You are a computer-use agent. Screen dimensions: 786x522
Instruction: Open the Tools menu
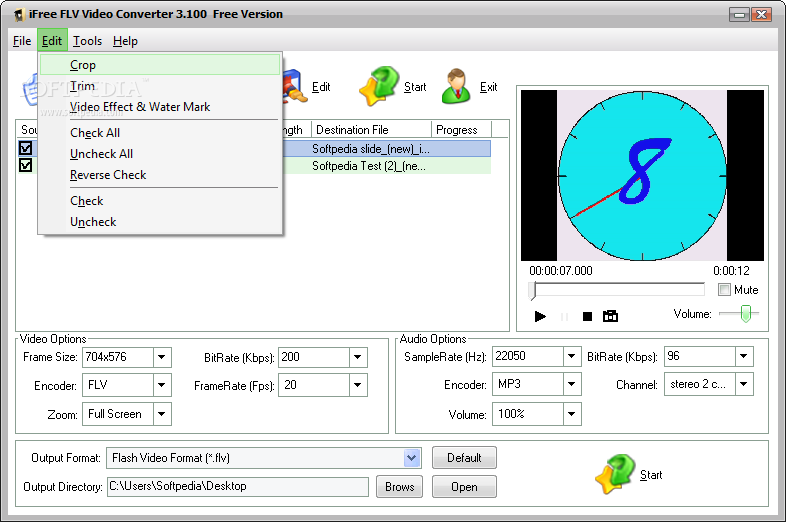tap(87, 41)
